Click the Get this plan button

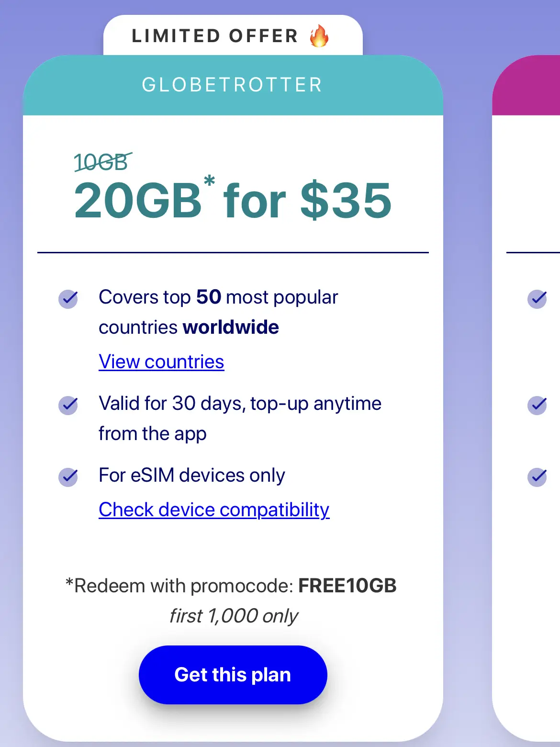point(233,675)
